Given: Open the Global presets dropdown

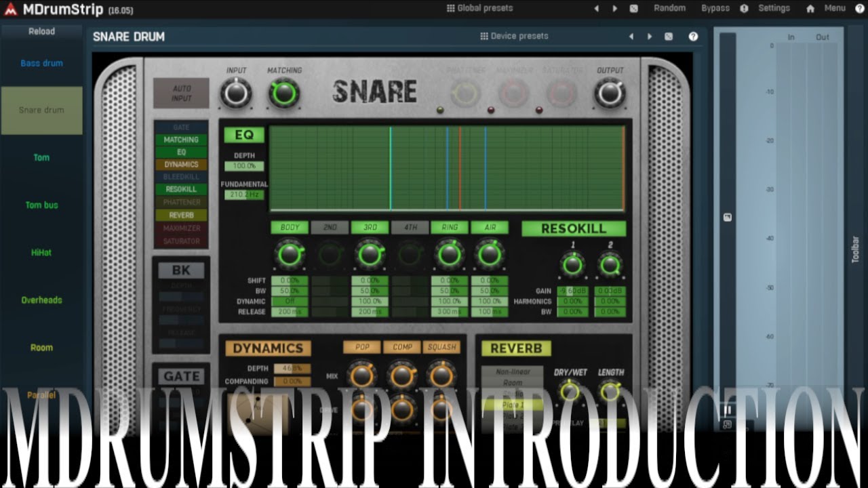Looking at the screenshot, I should pos(480,8).
